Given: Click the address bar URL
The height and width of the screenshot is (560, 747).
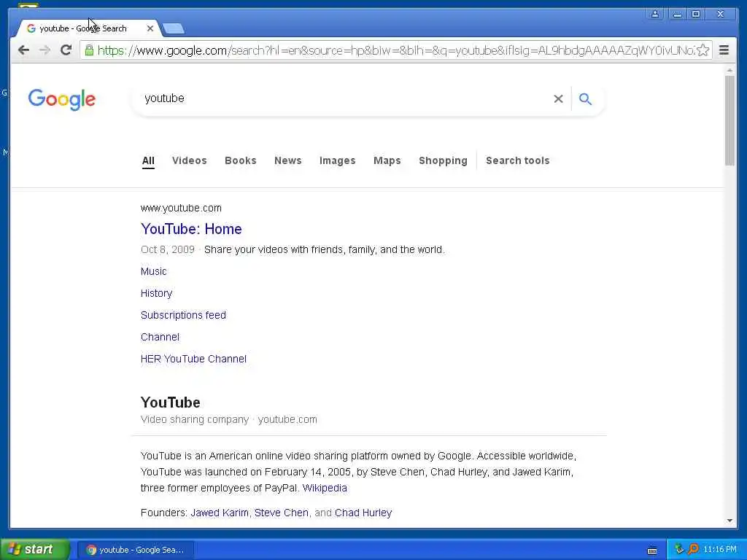Looking at the screenshot, I should point(395,50).
